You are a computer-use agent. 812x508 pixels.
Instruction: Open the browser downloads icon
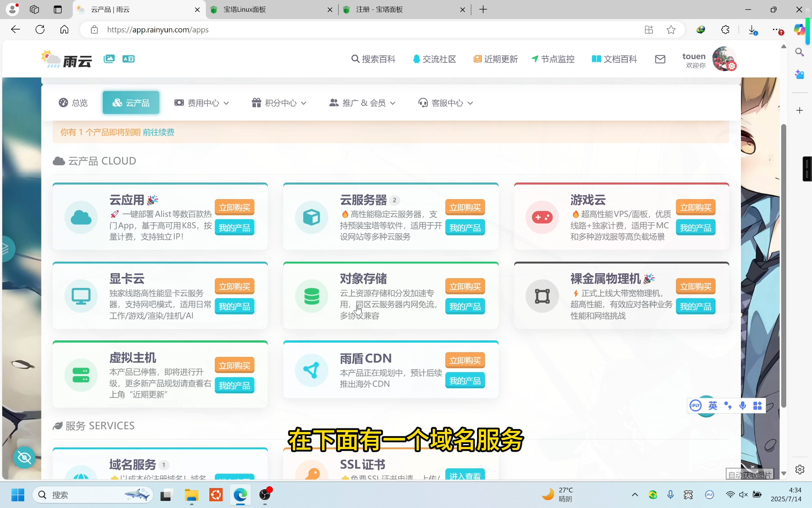coord(752,30)
